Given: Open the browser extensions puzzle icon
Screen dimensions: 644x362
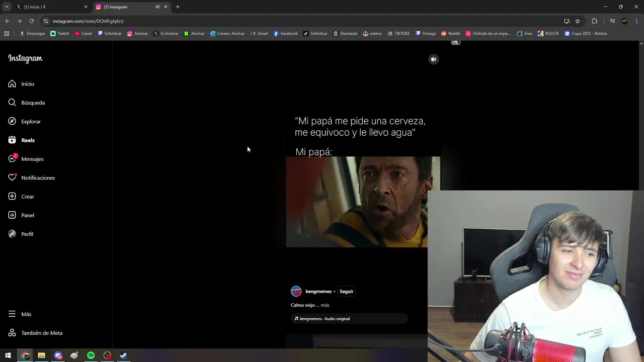Looking at the screenshot, I should [x=595, y=21].
